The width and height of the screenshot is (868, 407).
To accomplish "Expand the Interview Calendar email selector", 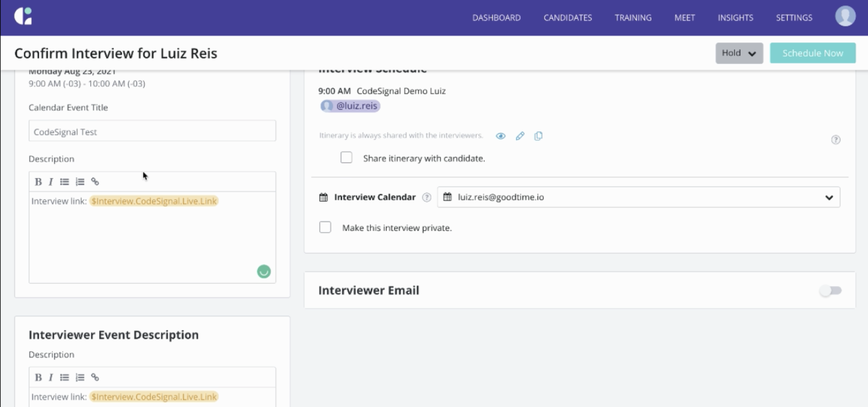I will pos(830,197).
